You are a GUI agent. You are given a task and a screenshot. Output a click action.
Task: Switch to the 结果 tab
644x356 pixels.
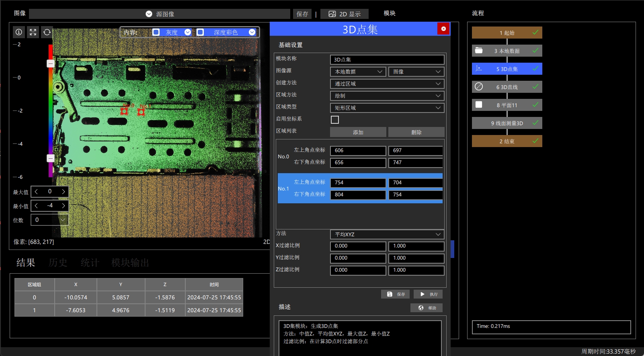[x=26, y=263]
